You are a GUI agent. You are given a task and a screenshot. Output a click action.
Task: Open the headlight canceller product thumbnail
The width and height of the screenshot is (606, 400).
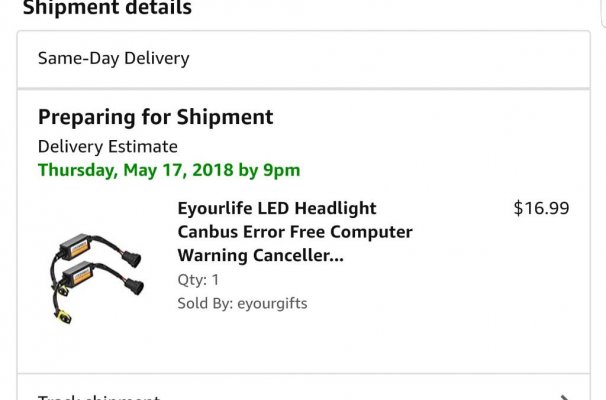97,278
